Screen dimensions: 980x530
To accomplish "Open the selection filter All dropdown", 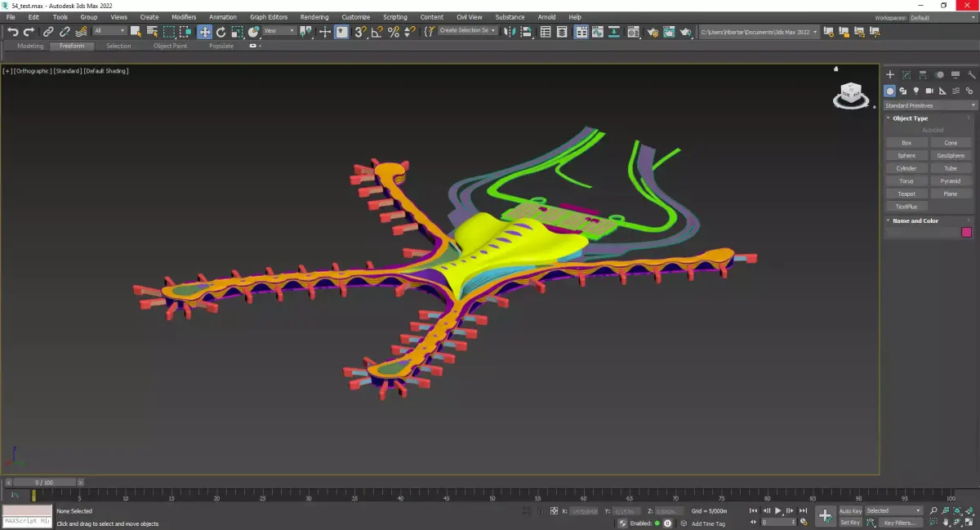I will [109, 31].
